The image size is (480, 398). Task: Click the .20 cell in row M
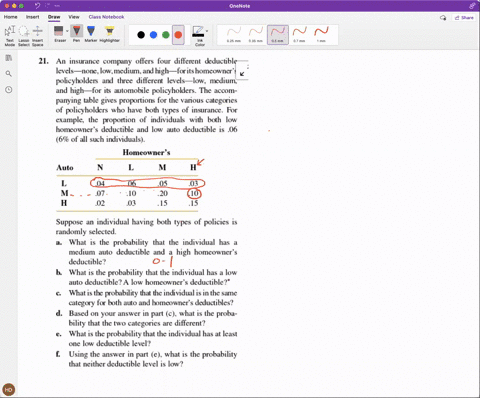162,194
